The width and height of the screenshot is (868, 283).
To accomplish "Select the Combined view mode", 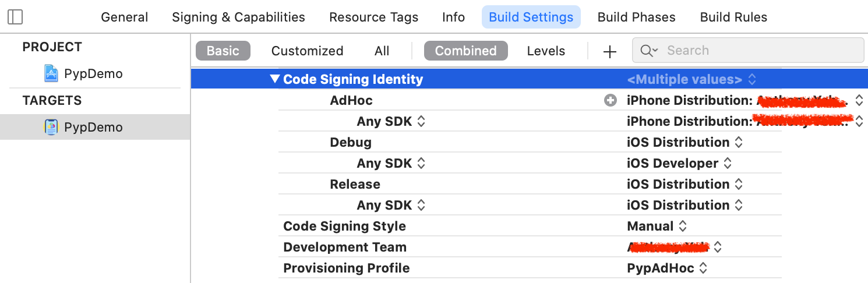I will pos(465,51).
